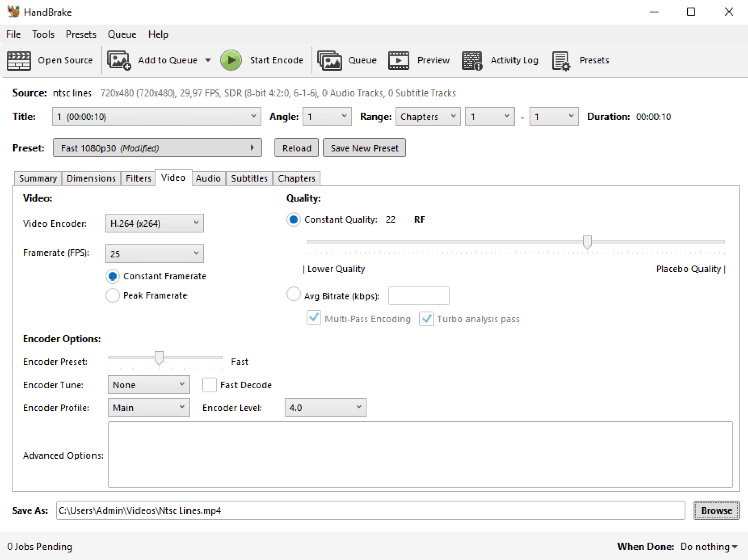
Task: Open the Queue via its toolbar icon
Action: pos(330,61)
